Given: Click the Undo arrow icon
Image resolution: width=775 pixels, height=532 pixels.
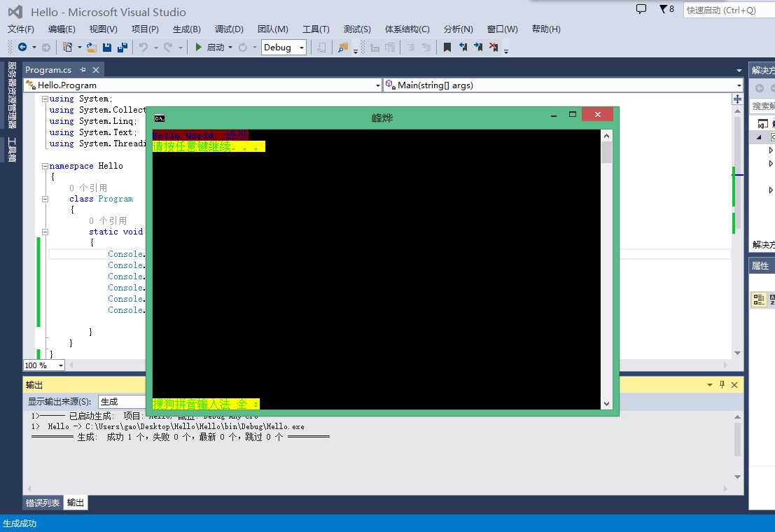Looking at the screenshot, I should [x=144, y=47].
